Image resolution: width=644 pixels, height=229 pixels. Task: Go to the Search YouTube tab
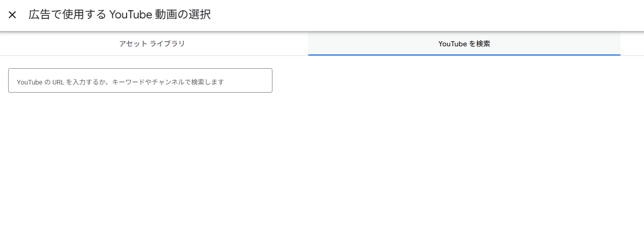click(x=464, y=44)
